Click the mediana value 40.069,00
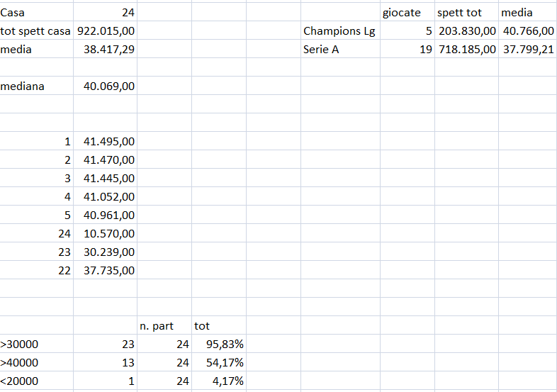Viewport: 557px width, 392px height. [x=105, y=86]
